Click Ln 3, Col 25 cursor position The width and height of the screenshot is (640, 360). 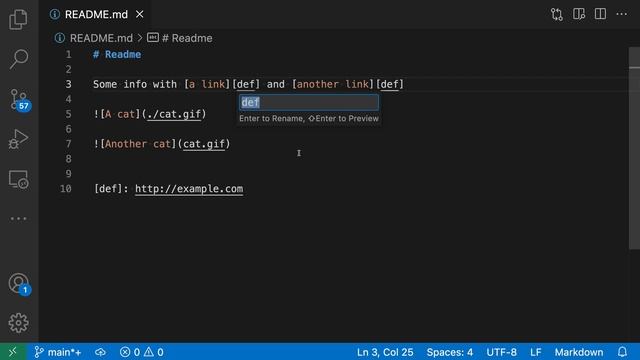[385, 352]
